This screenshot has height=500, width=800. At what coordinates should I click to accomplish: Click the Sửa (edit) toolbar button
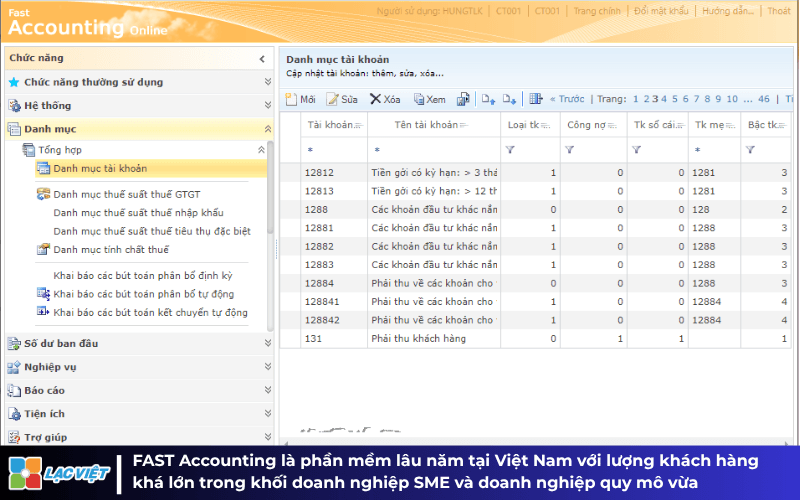pos(342,99)
